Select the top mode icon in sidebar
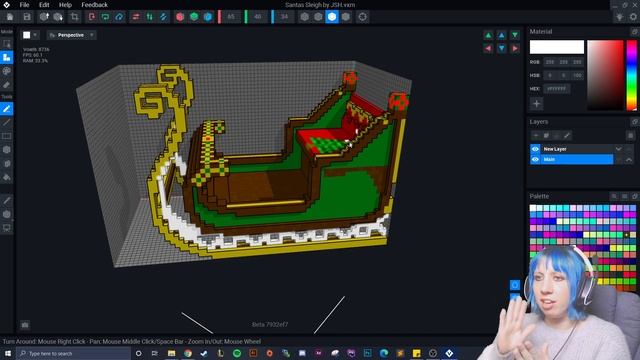 7,44
